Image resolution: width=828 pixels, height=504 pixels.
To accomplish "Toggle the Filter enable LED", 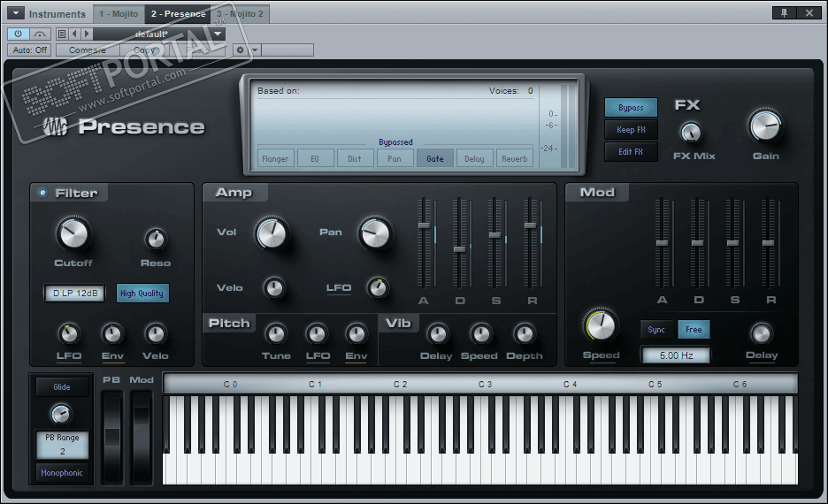I will (x=42, y=193).
